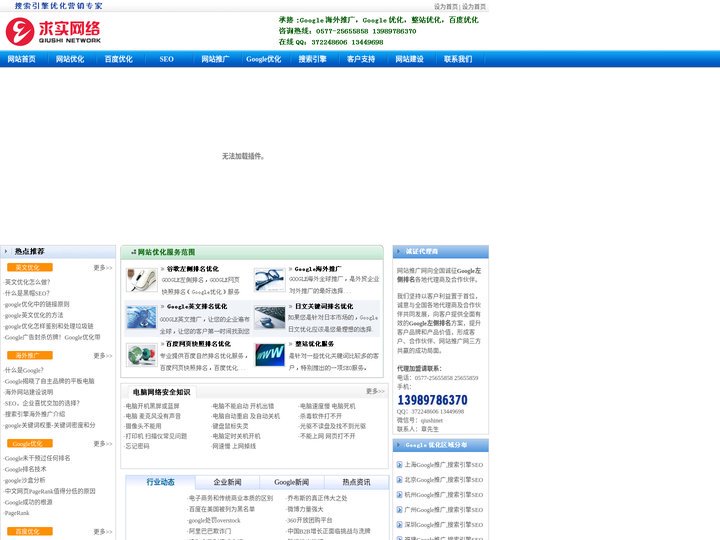Open the 网站首页 nav item
The height and width of the screenshot is (540, 720).
coord(22,59)
